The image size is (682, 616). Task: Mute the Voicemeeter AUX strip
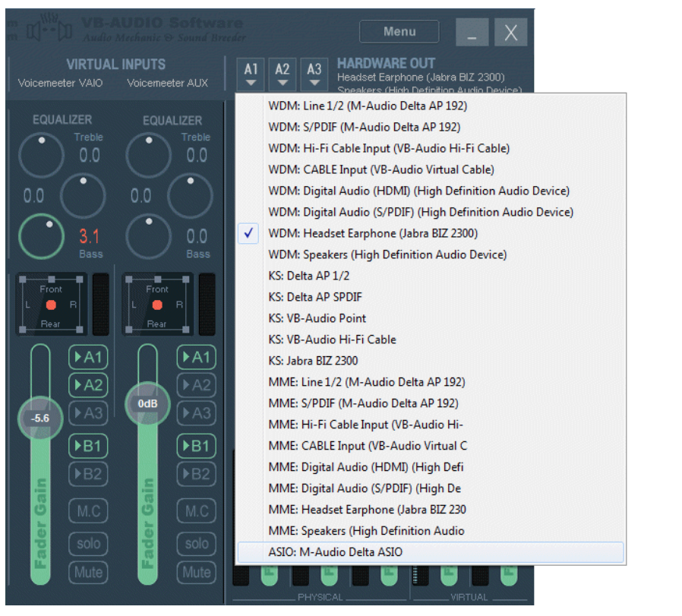pyautogui.click(x=197, y=572)
